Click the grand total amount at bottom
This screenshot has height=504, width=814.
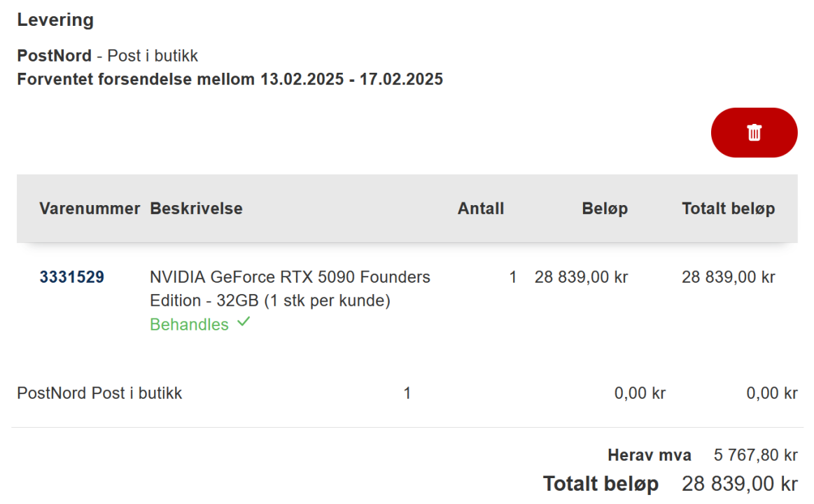click(x=740, y=484)
